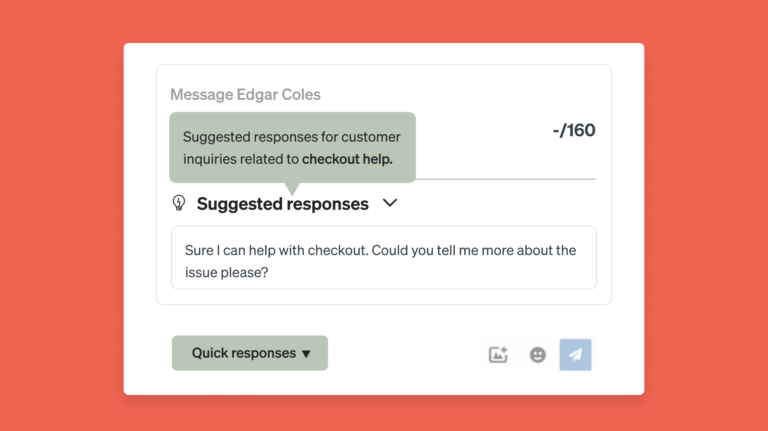Viewport: 768px width, 431px height.
Task: Click the add image attachment icon
Action: [x=498, y=355]
